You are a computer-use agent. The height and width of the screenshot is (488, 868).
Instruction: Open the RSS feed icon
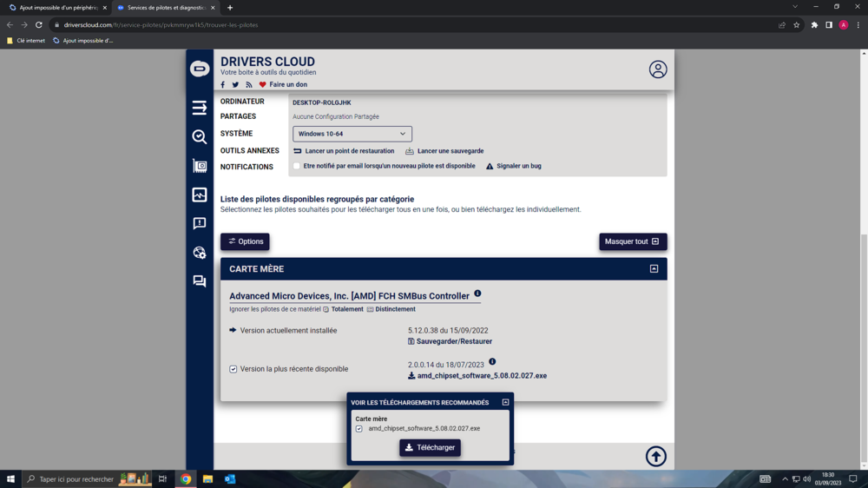[249, 85]
